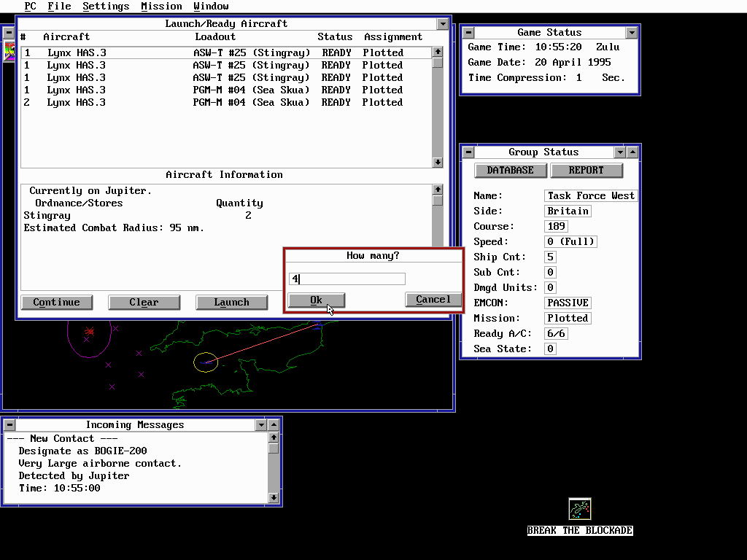Screen dimensions: 747x560
Task: Open the Mission menu
Action: click(x=161, y=6)
